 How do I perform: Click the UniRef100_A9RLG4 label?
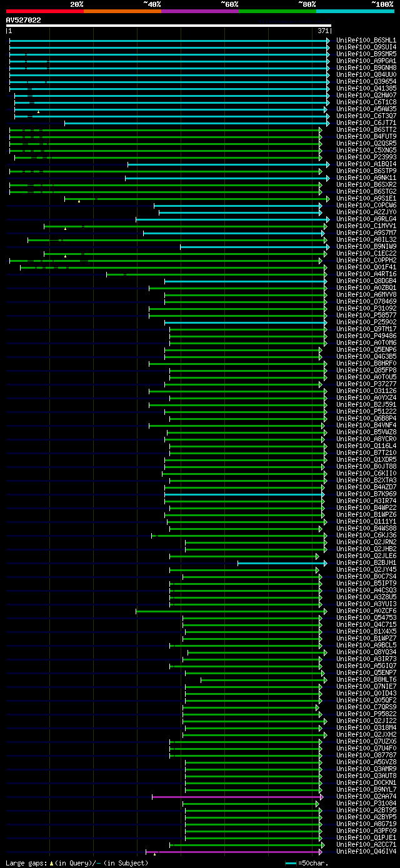(366, 219)
